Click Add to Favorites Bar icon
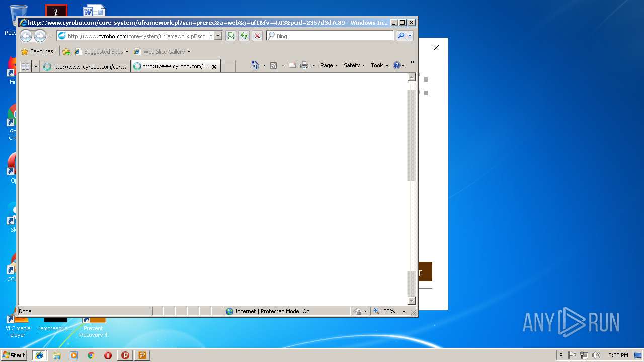Screen dimensions: 644x362 [x=66, y=51]
